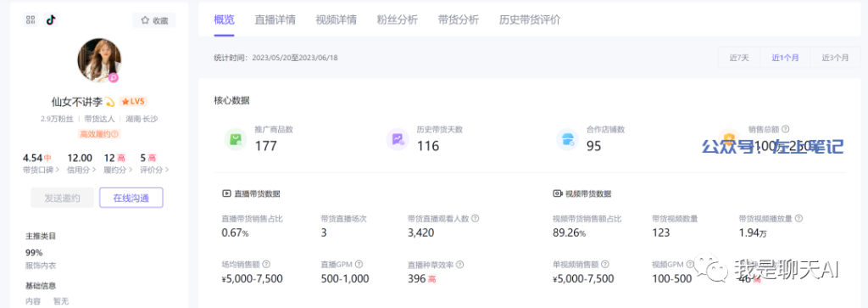Click the 123 带货视频数量 value
This screenshot has height=308, width=868.
click(x=661, y=232)
